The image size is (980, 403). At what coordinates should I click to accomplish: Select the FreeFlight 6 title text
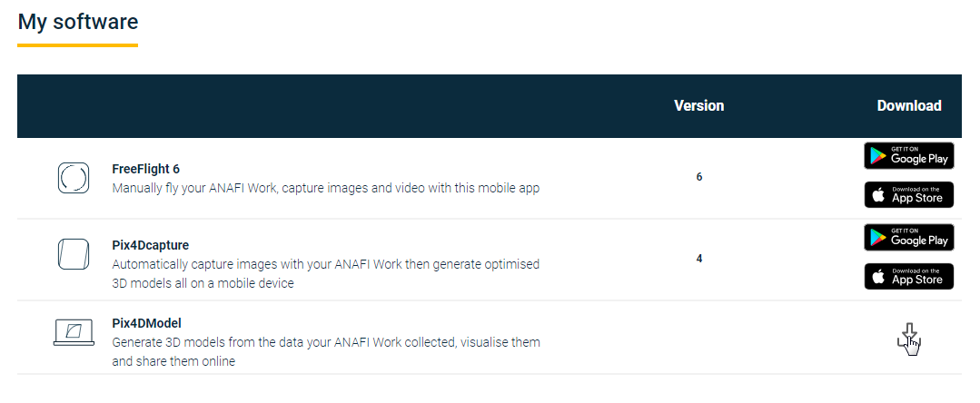click(x=145, y=169)
